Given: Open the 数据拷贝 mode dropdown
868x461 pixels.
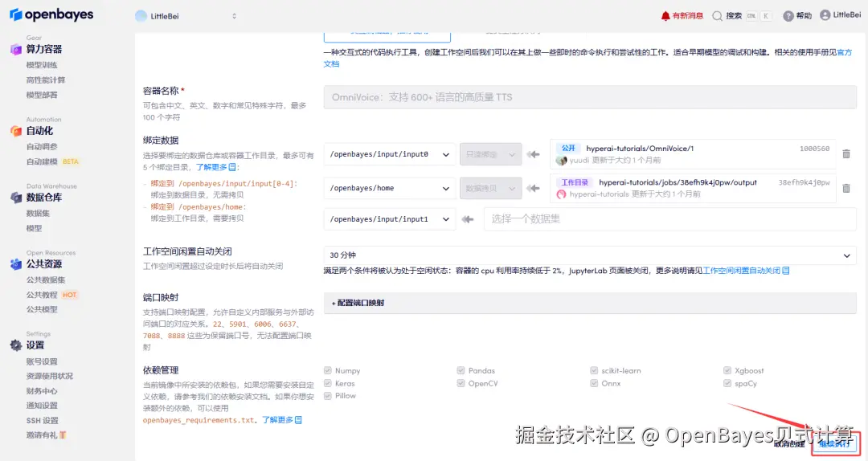Looking at the screenshot, I should (x=490, y=188).
